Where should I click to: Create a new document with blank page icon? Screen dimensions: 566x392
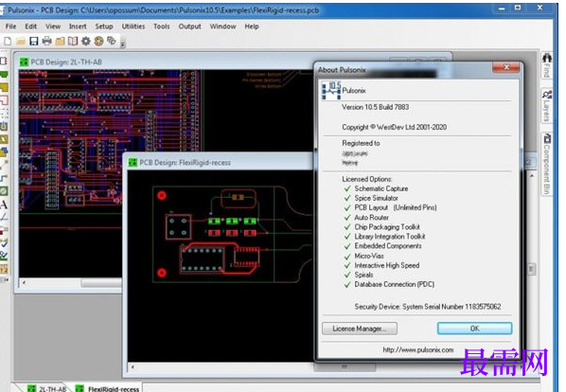pos(8,41)
